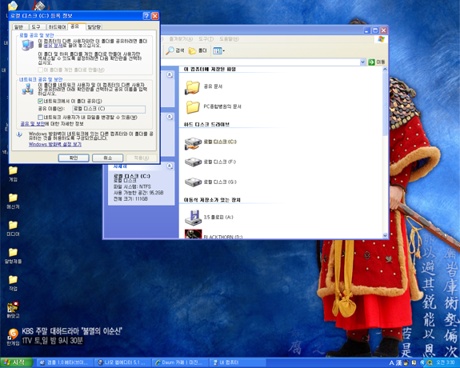Click the help question mark in properties dialog
This screenshot has height=368, width=460.
[x=146, y=16]
